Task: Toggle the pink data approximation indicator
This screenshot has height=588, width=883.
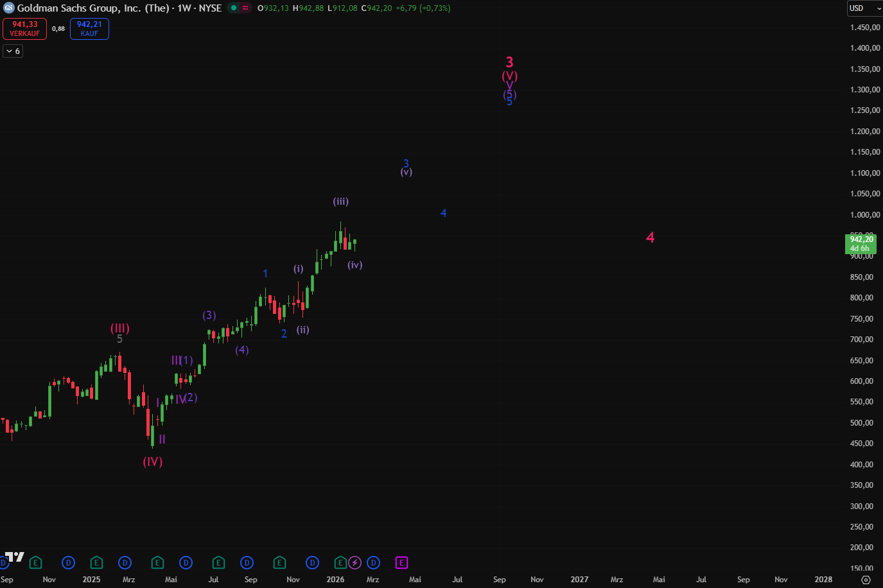Action: coord(245,8)
